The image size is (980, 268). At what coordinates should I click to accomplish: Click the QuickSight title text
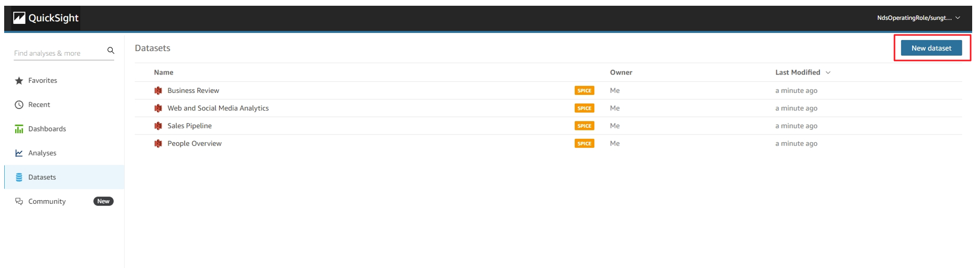pos(54,18)
